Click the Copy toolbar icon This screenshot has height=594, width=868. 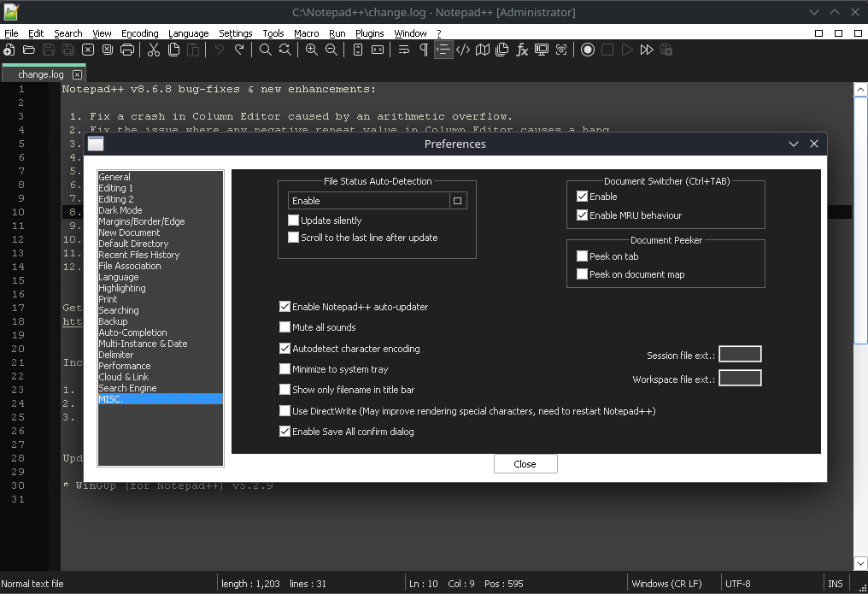[173, 50]
